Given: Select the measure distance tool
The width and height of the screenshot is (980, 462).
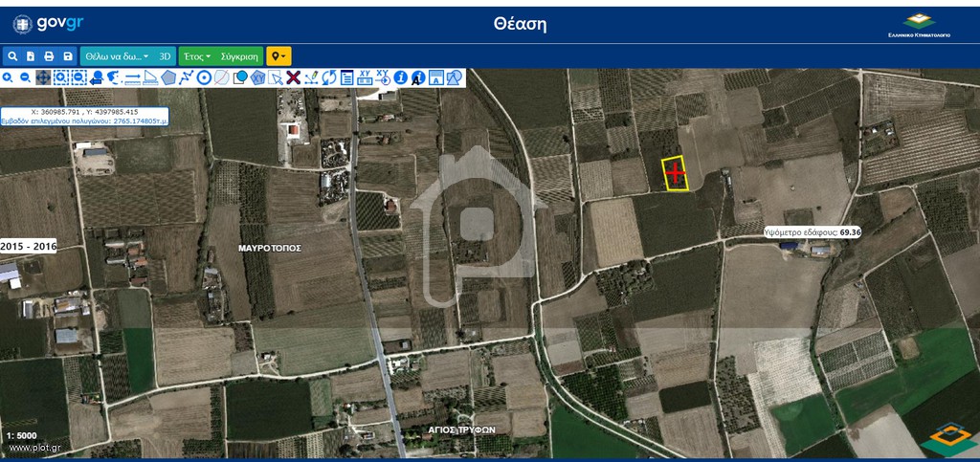Looking at the screenshot, I should 132,77.
